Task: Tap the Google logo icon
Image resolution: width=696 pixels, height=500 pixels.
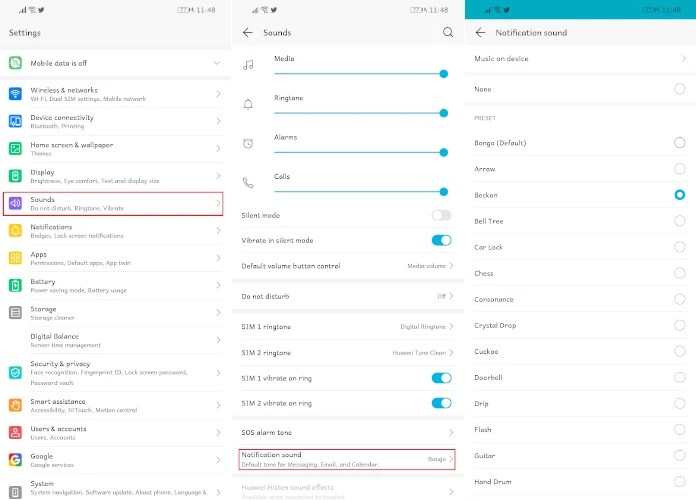Action: (16, 460)
